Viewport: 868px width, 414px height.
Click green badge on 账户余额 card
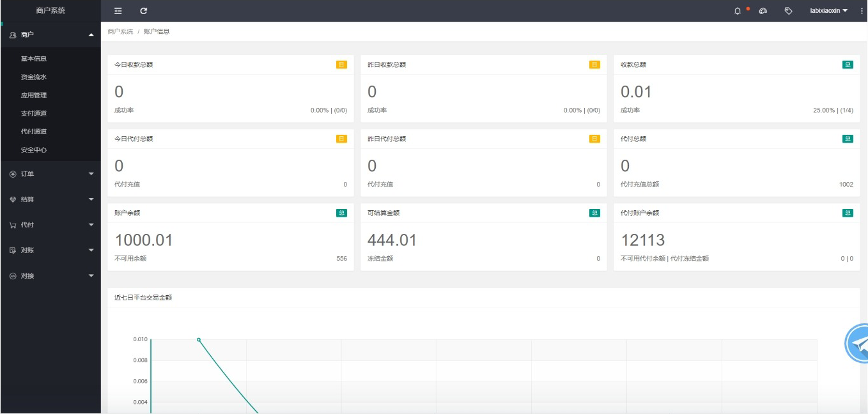341,213
